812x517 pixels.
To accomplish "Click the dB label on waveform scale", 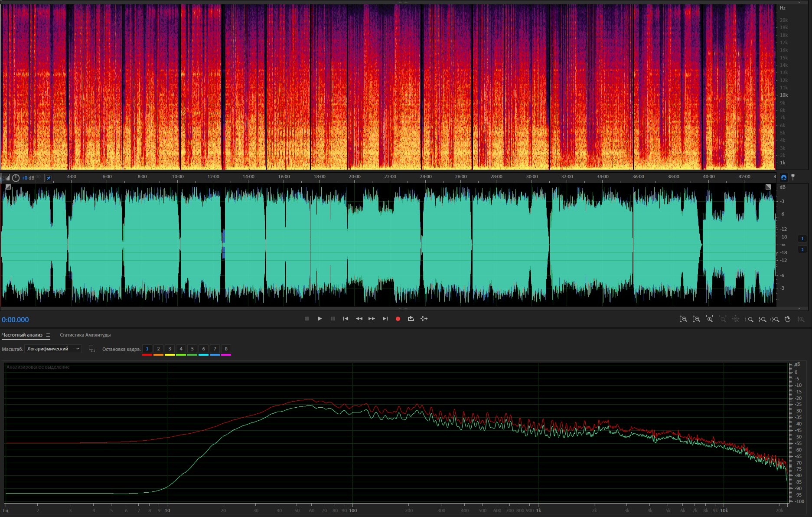I will (x=783, y=187).
